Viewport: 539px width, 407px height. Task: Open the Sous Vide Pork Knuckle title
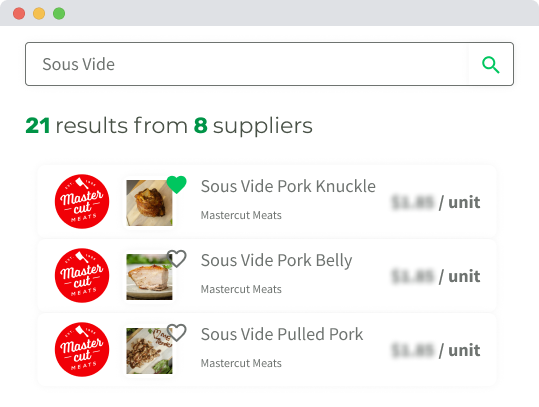(288, 186)
